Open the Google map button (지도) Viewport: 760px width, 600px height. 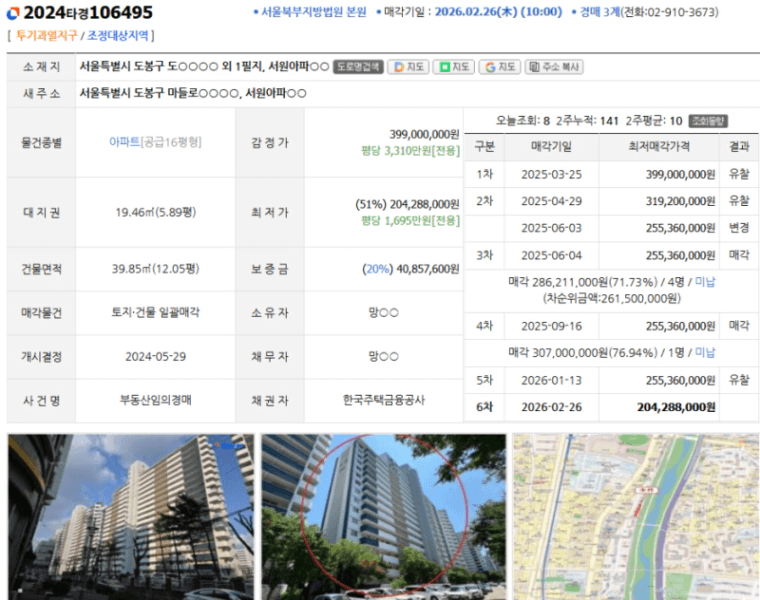coord(501,67)
